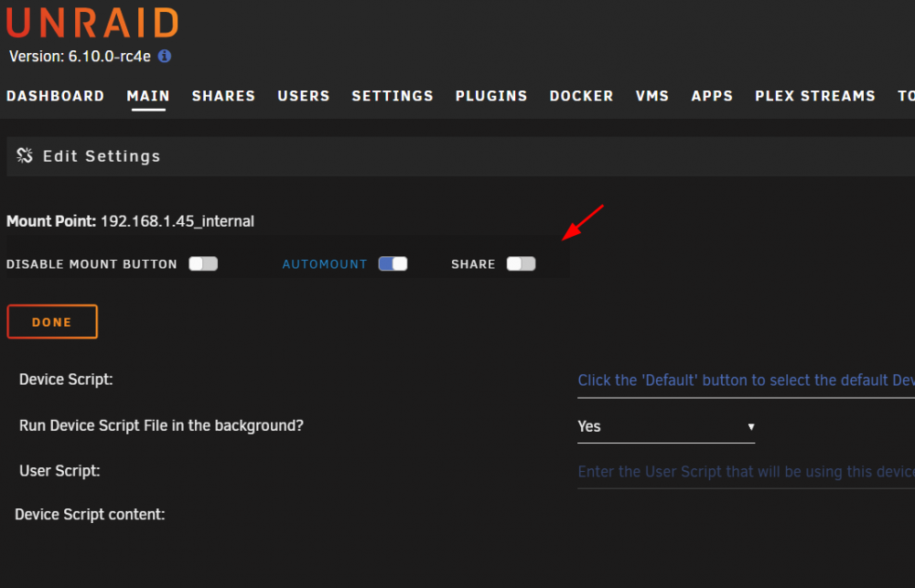
Task: Go to the Shares tab
Action: pyautogui.click(x=223, y=96)
